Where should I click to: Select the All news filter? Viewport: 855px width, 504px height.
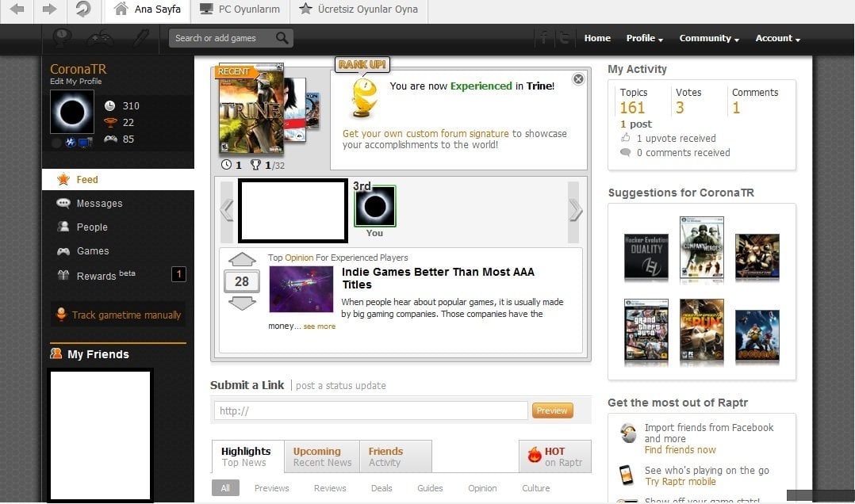pos(225,487)
